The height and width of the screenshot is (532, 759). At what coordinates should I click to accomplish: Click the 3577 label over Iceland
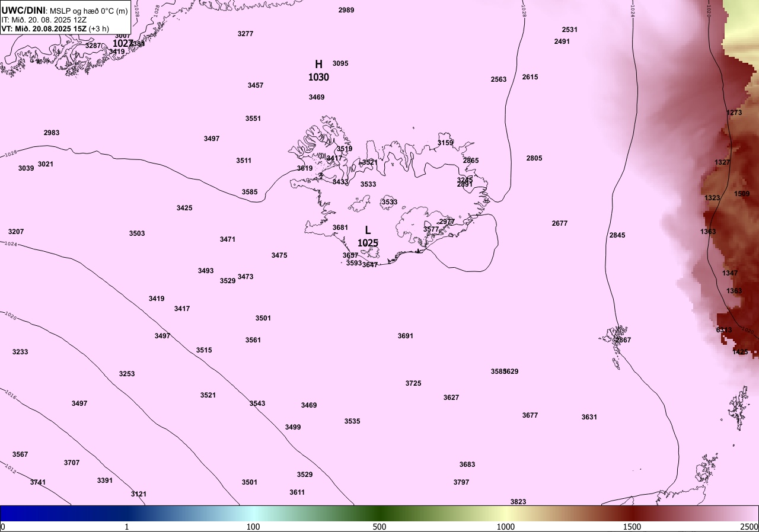pyautogui.click(x=431, y=229)
